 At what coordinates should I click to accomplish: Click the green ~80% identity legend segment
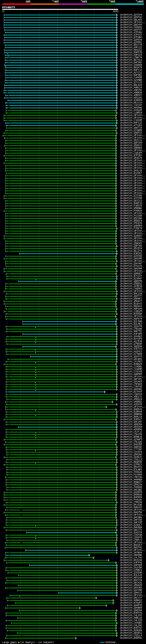pos(101,4)
